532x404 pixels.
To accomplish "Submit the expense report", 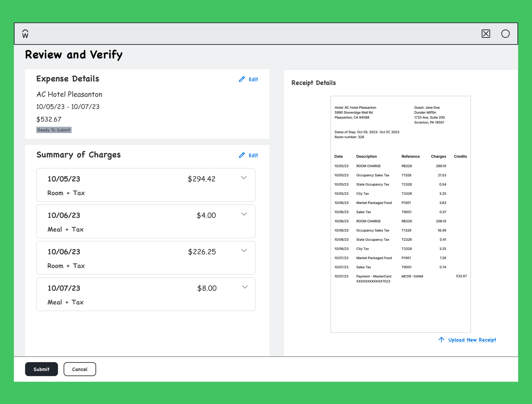I will click(42, 369).
